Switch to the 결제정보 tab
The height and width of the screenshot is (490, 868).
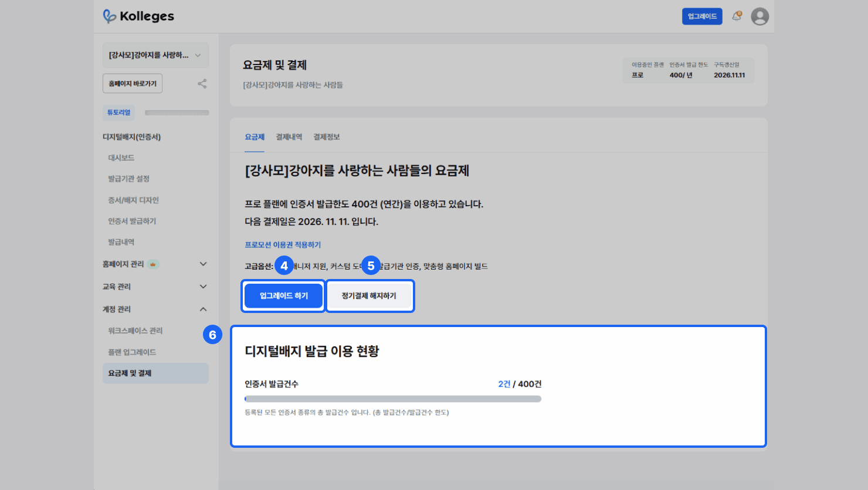[x=327, y=137]
